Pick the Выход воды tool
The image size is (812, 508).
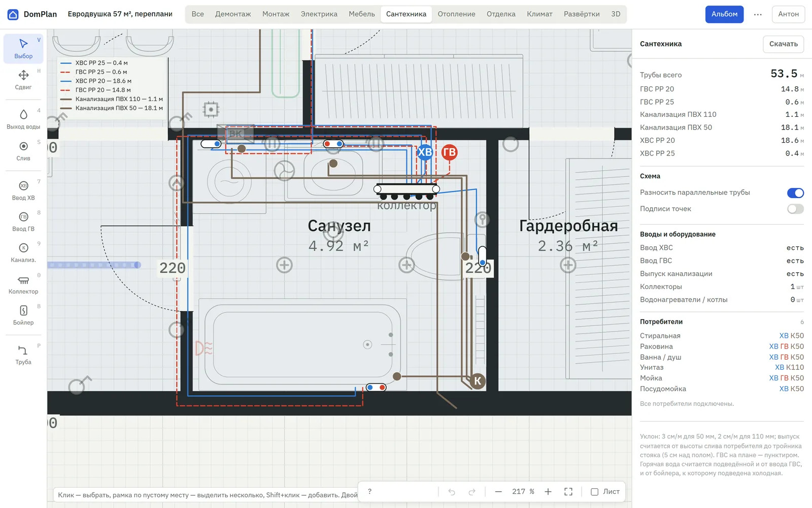pyautogui.click(x=23, y=119)
